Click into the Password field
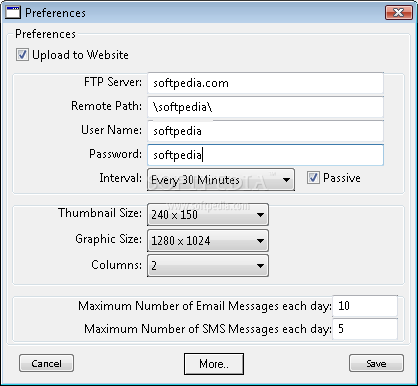The width and height of the screenshot is (418, 386). point(265,155)
